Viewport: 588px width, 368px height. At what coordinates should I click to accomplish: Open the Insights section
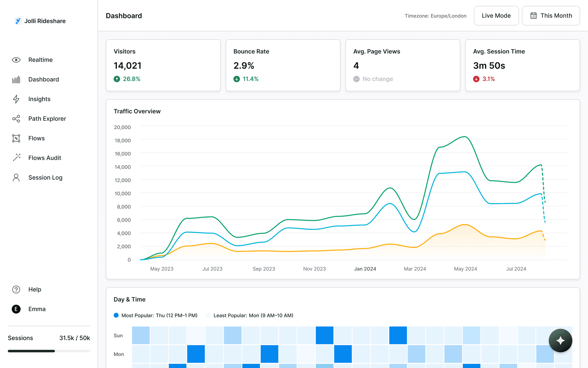(39, 99)
